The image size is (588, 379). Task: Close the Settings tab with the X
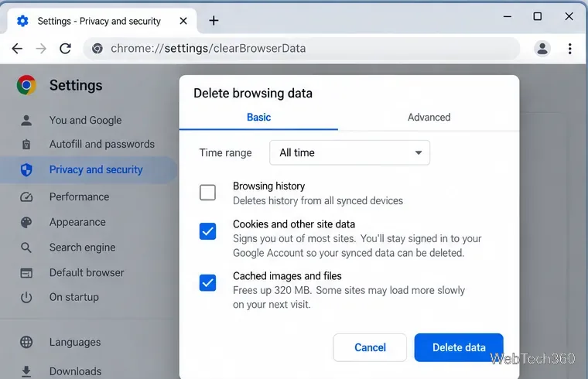pyautogui.click(x=183, y=21)
